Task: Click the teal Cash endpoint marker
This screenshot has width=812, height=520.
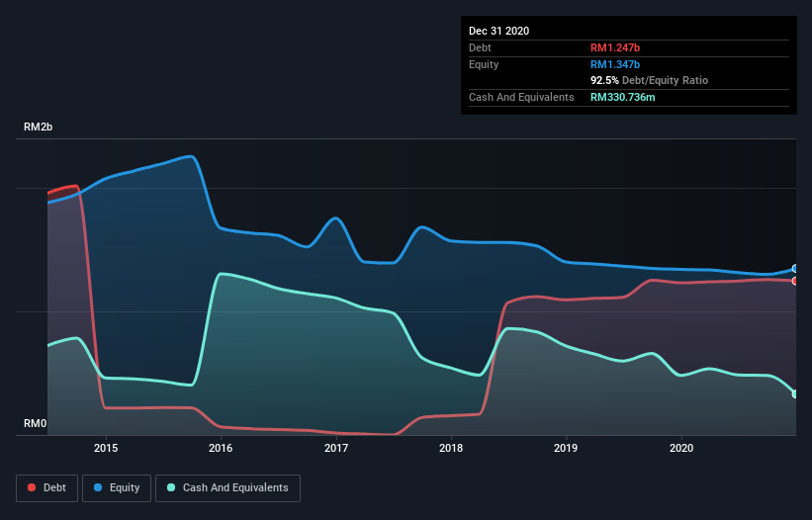Action: click(795, 394)
